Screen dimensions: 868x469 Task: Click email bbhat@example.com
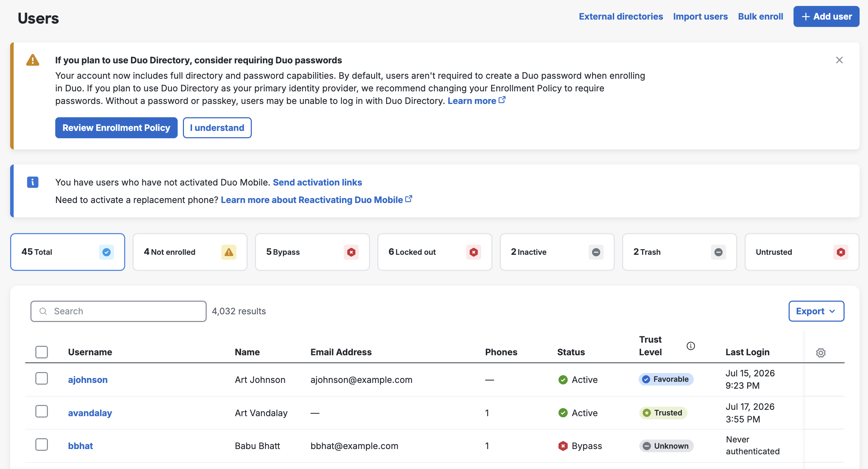(x=354, y=446)
